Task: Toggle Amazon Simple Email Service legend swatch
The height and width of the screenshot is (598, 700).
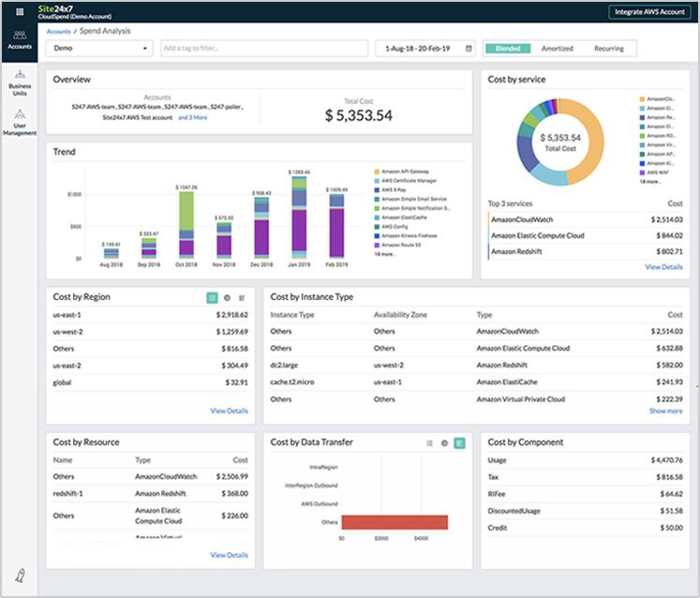Action: 377,200
